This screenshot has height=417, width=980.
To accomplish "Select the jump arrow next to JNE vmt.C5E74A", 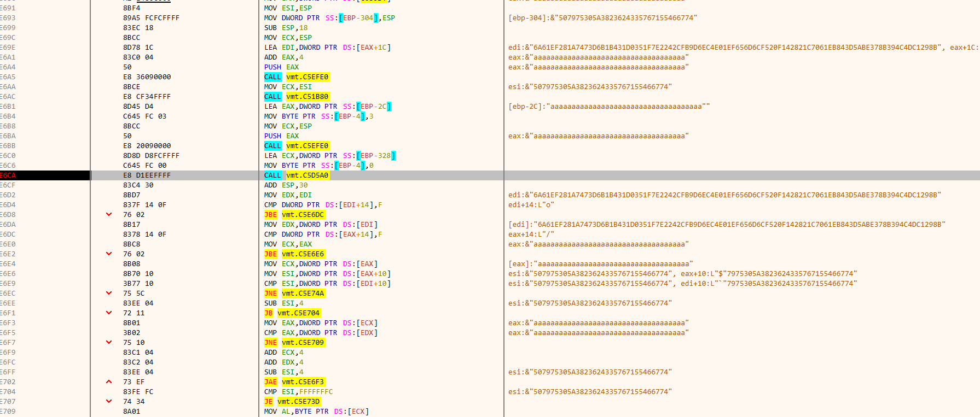I will coord(109,293).
